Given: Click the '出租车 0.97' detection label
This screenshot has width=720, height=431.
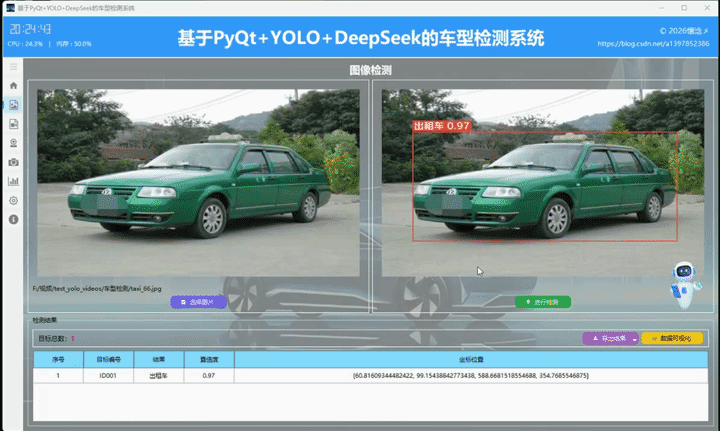Looking at the screenshot, I should [x=442, y=126].
